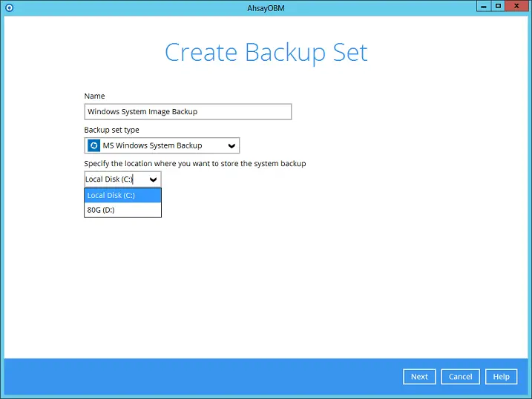
Task: Maximize the AhsayOBM window
Action: [x=498, y=6]
